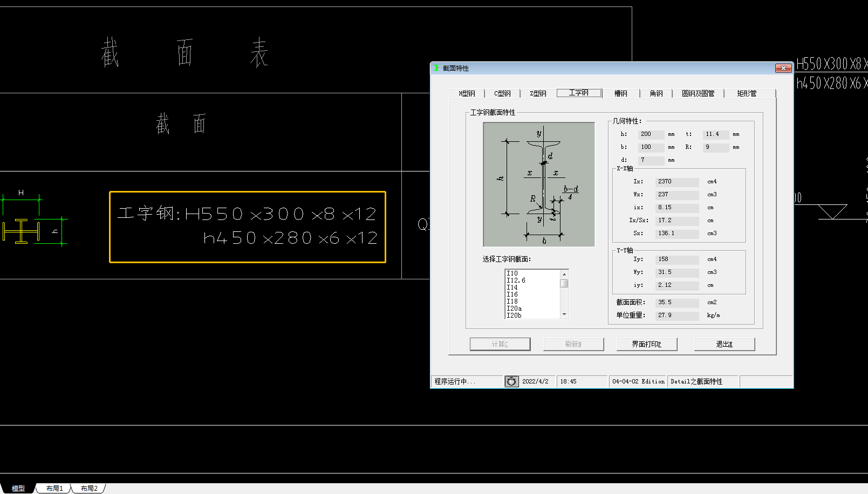This screenshot has height=494, width=868.
Task: Click the clock icon in status bar
Action: [x=511, y=381]
